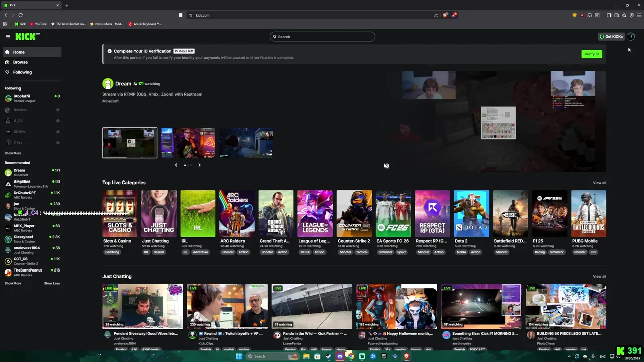
Task: Open Windows Start menu
Action: [x=238, y=356]
